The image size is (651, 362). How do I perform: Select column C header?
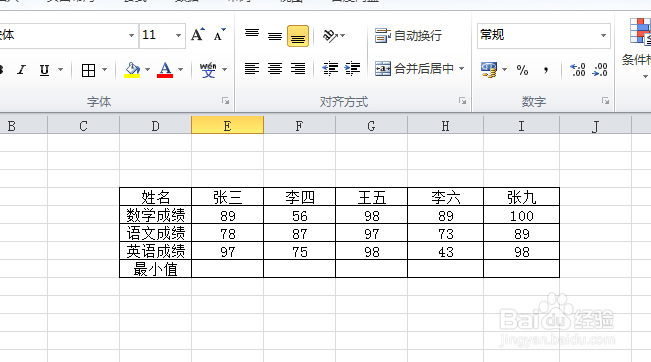pos(83,125)
